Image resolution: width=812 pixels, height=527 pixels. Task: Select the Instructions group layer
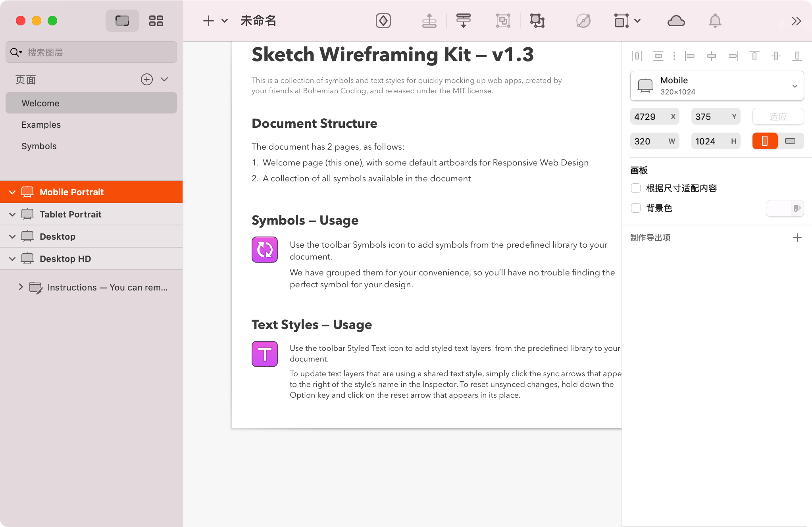91,287
